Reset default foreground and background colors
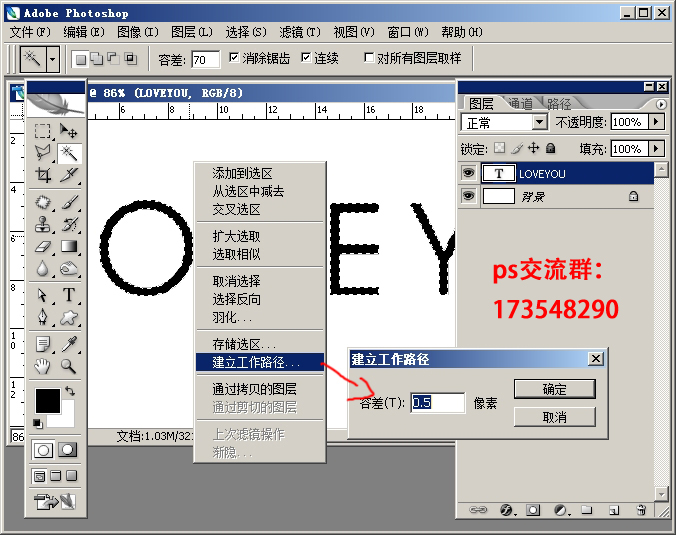The height and width of the screenshot is (535, 676). click(38, 424)
